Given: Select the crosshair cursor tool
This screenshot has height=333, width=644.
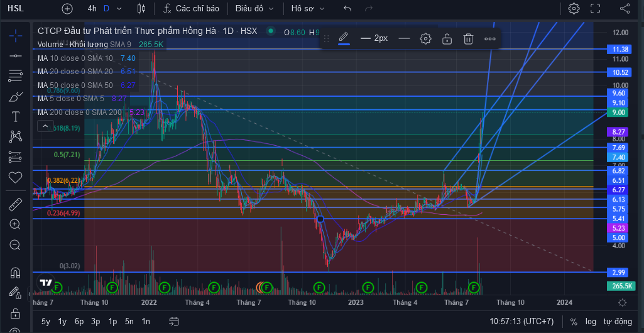Looking at the screenshot, I should [16, 36].
